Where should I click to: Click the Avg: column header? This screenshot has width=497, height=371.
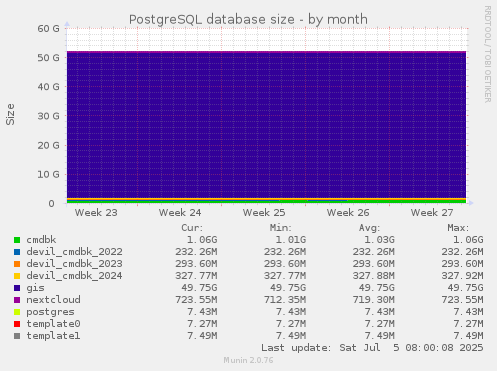tap(369, 228)
